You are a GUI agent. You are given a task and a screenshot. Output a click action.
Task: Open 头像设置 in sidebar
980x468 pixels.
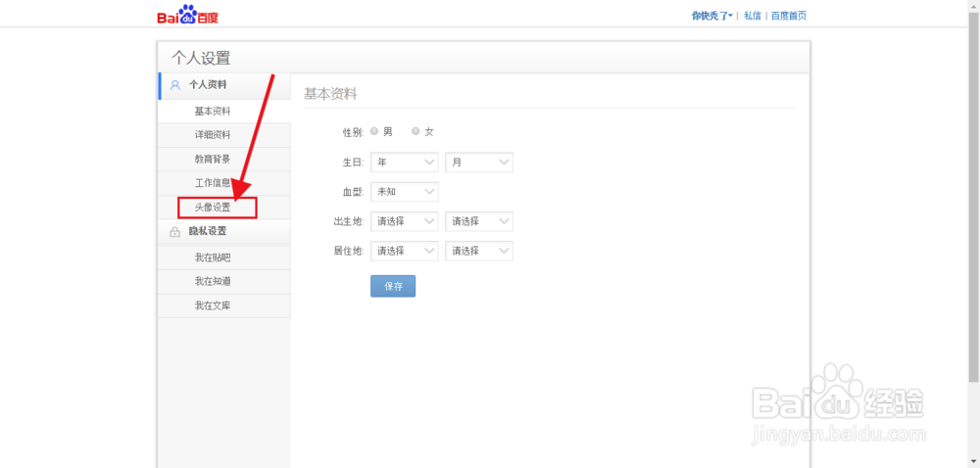coord(224,208)
